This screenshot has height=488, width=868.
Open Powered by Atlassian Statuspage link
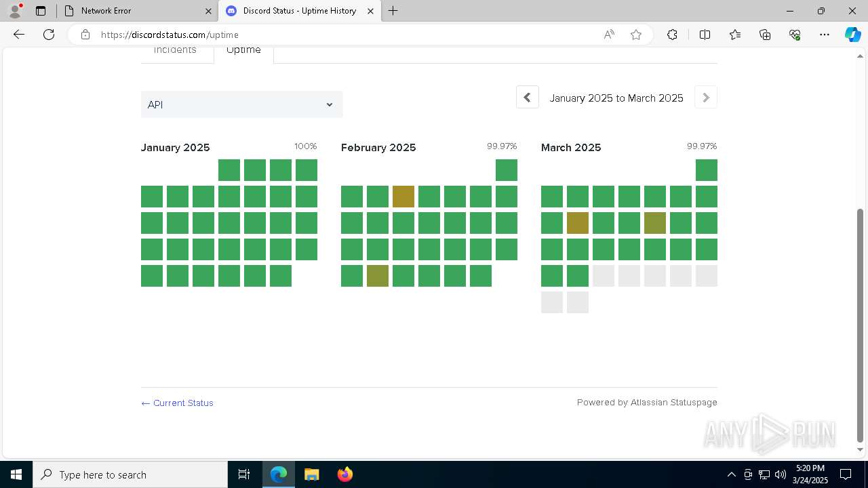pos(647,402)
